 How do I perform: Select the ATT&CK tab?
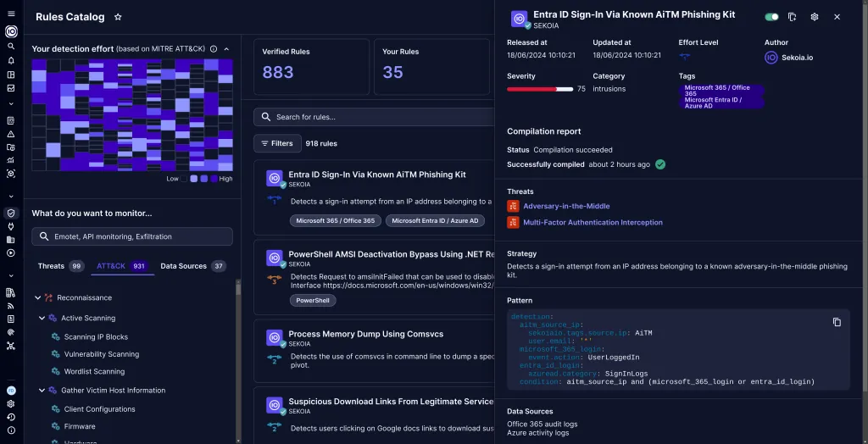(122, 266)
